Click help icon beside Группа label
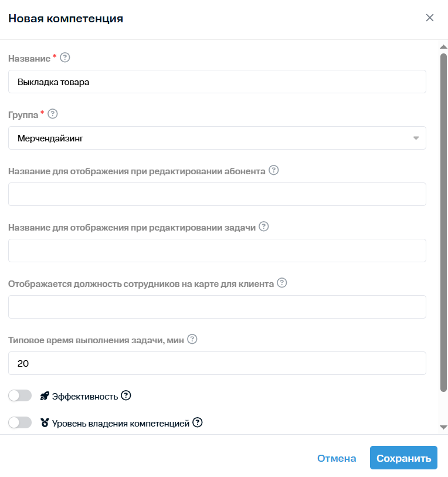The image size is (448, 477). (53, 114)
